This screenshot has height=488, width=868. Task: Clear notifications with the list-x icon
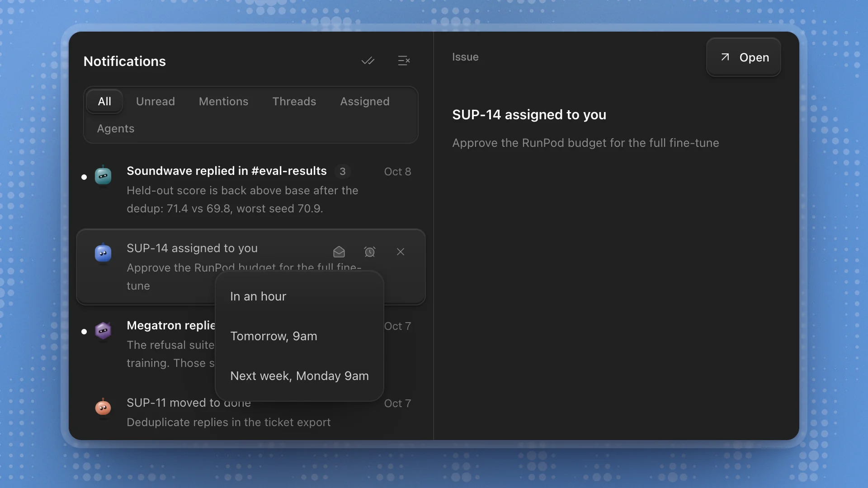pos(404,61)
